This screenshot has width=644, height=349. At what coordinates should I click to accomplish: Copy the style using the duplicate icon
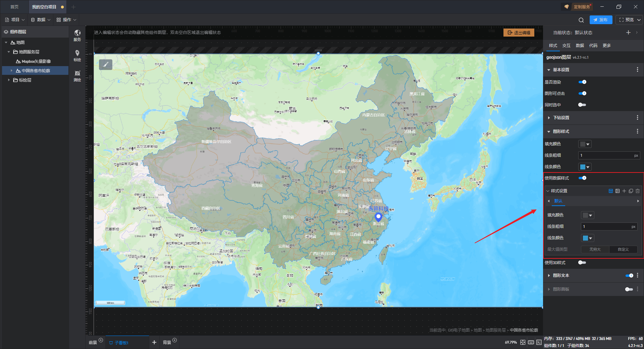(631, 191)
